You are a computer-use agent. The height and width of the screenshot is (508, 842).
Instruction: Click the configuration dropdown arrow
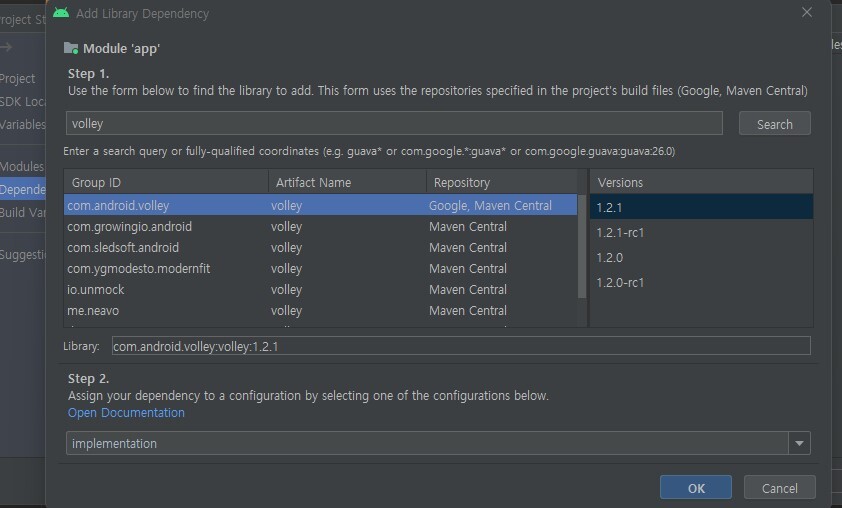[x=799, y=444]
